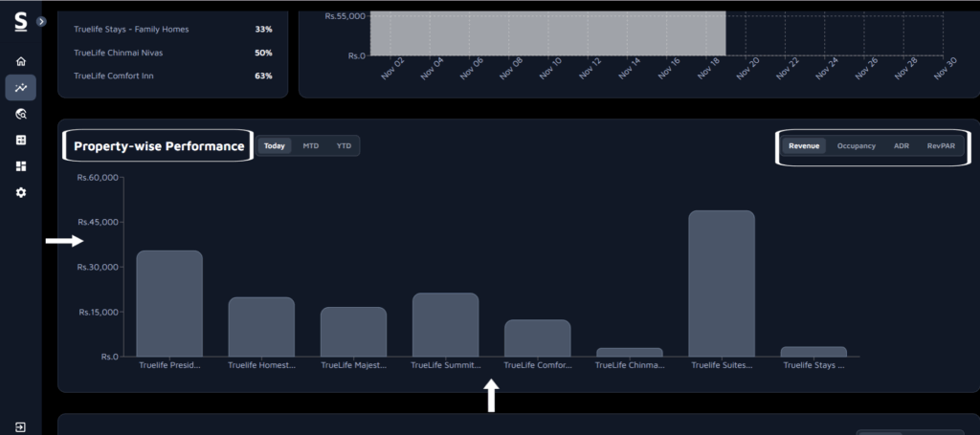This screenshot has height=435, width=980.
Task: Select TrueLife Chinmai Nivas list row
Action: 173,53
